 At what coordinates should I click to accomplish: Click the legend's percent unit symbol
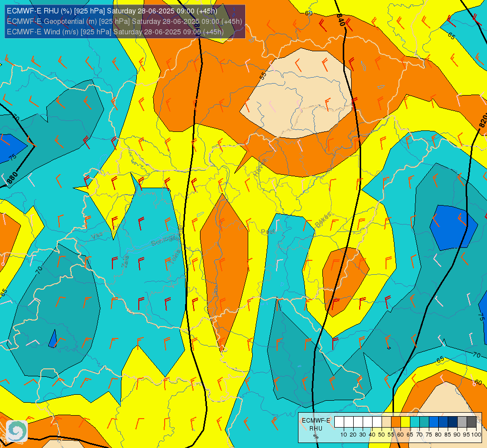[x=316, y=437]
